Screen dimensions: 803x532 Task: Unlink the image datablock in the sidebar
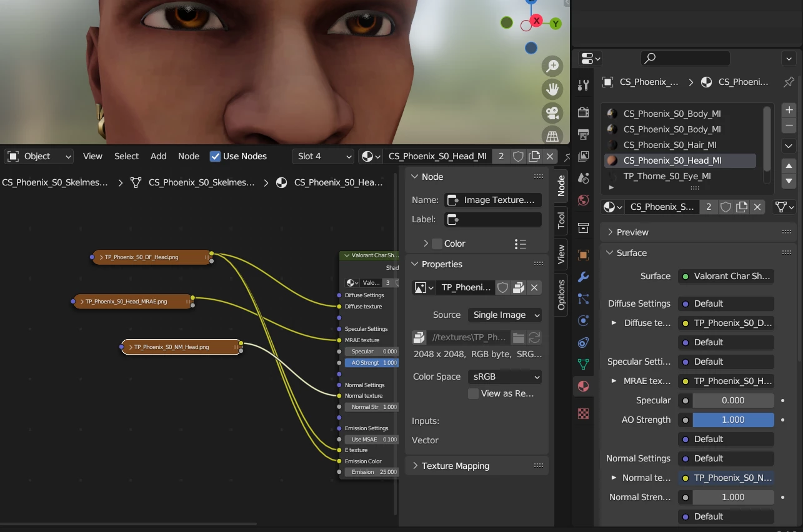coord(534,287)
